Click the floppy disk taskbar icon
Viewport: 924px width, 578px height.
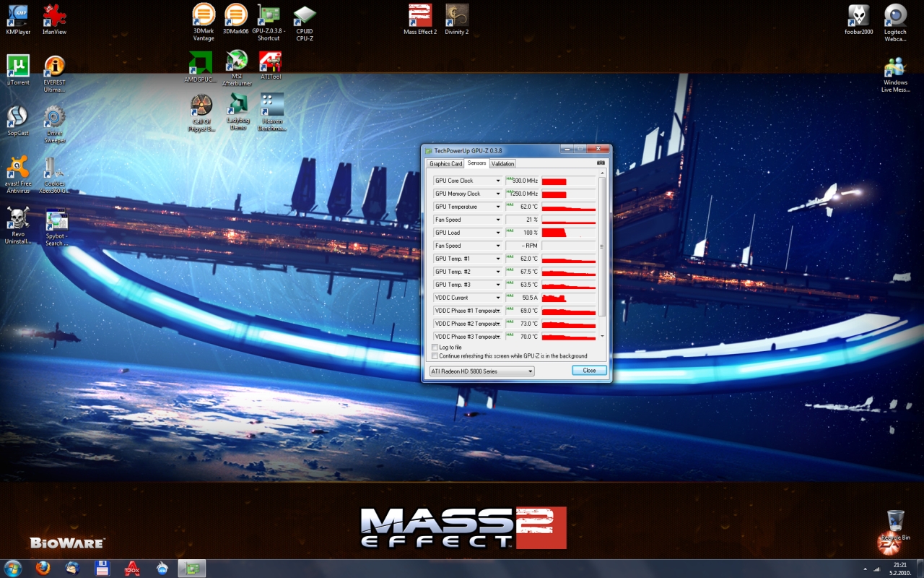102,568
